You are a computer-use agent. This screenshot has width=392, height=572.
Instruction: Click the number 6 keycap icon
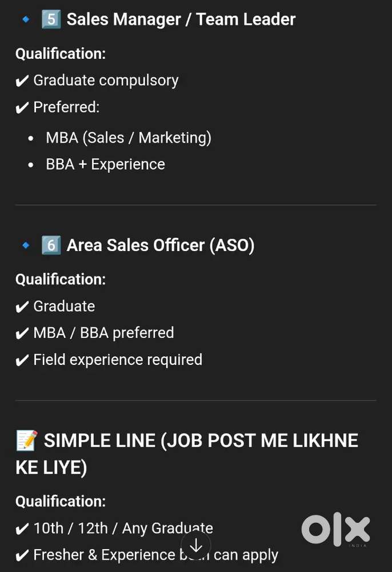(x=51, y=245)
